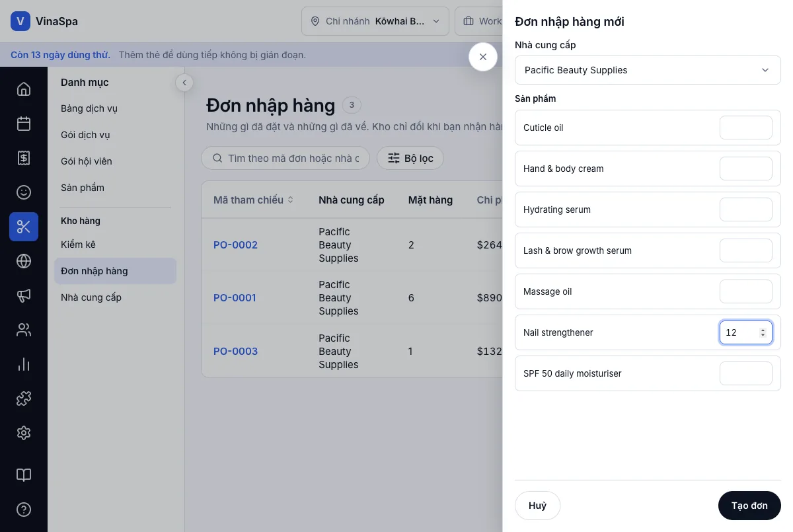Open the help question mark icon

[x=24, y=510]
